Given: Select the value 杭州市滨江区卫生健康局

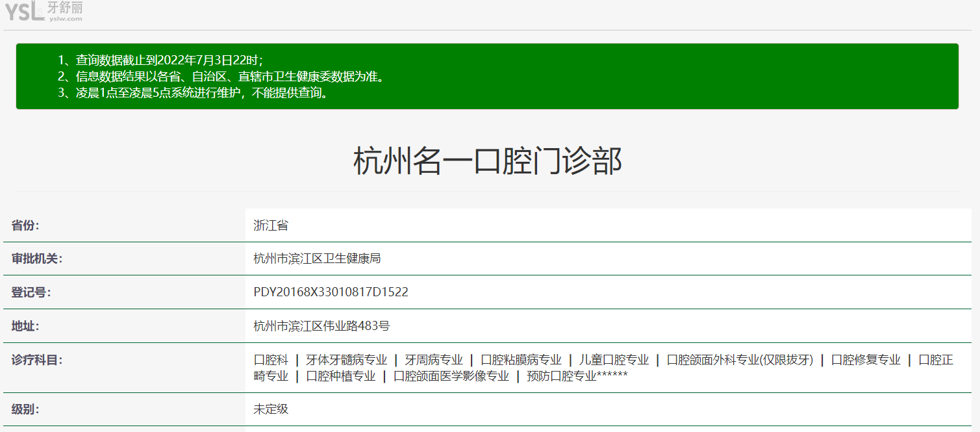Looking at the screenshot, I should [x=317, y=259].
